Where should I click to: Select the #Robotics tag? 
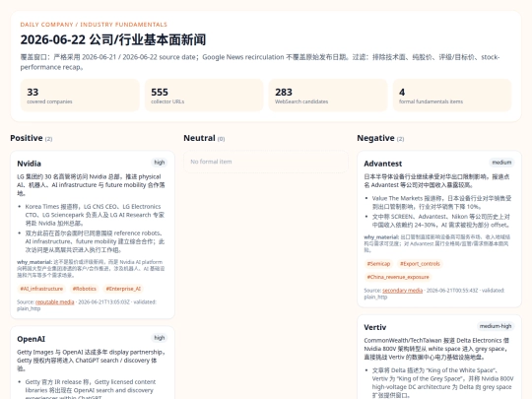pyautogui.click(x=84, y=289)
